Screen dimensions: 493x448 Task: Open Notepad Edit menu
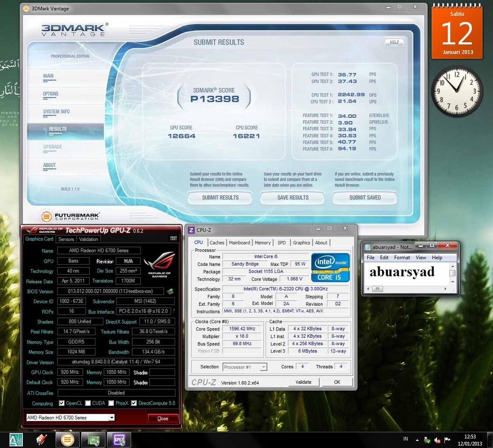click(x=384, y=257)
